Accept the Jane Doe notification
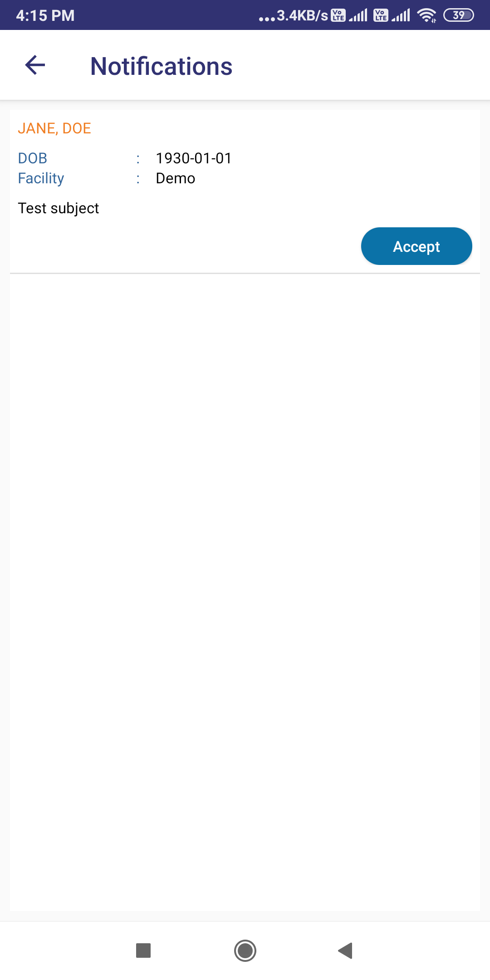490x980 pixels. (x=416, y=246)
